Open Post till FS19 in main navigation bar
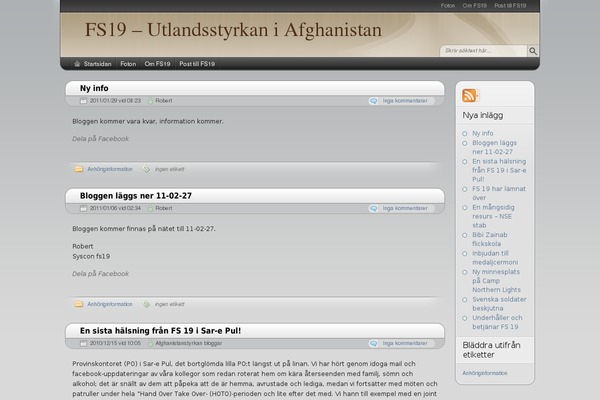The image size is (600, 400). tap(197, 64)
